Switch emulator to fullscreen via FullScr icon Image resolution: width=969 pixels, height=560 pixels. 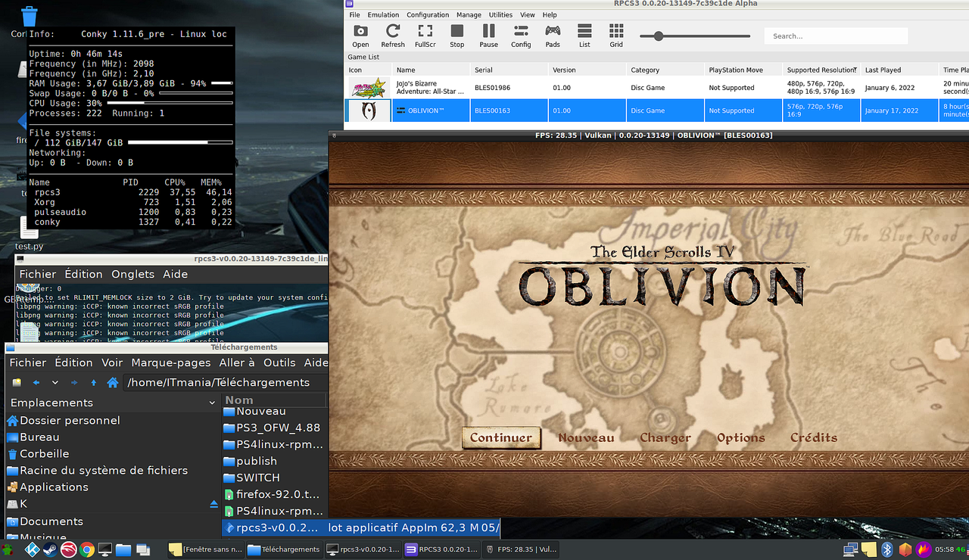click(x=425, y=35)
